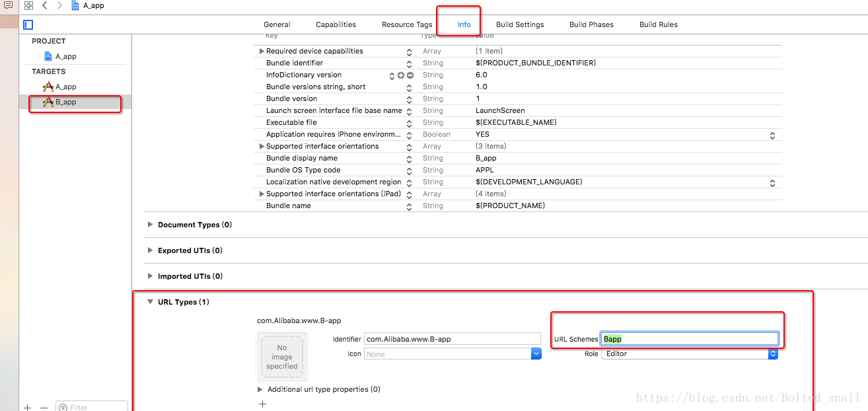This screenshot has height=411, width=868.
Task: Open the $(DEVELOPMENT_LANGUAGE) value dropdown
Action: click(772, 182)
